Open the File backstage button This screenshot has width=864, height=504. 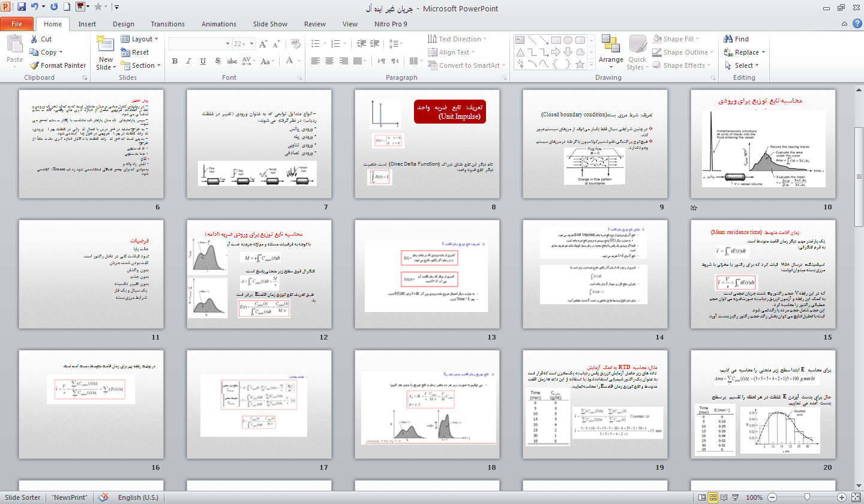[17, 24]
